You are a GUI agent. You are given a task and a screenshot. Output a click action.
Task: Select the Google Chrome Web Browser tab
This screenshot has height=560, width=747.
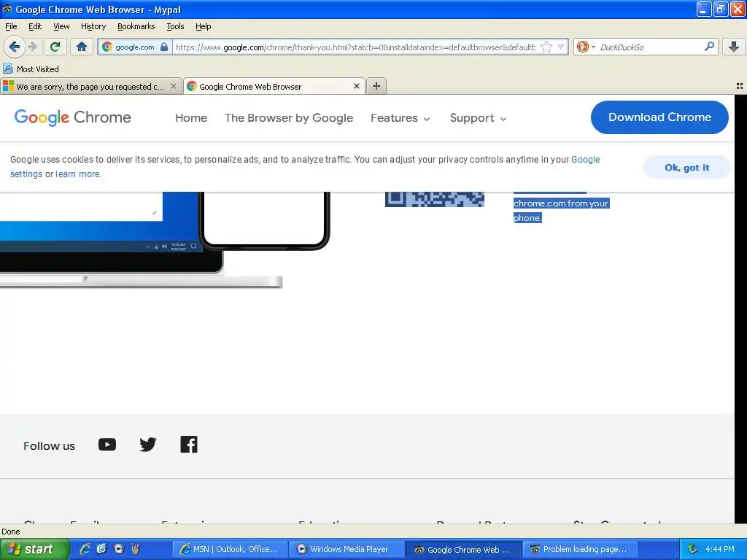click(274, 87)
